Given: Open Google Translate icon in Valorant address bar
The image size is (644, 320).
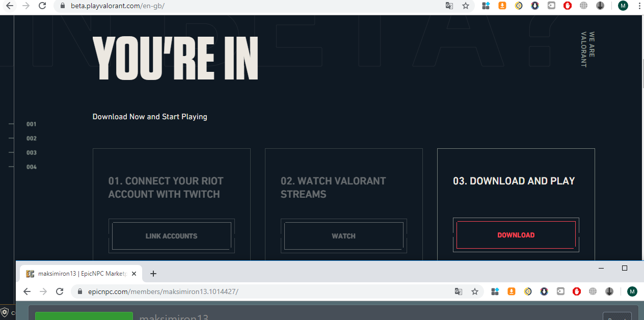Looking at the screenshot, I should [x=449, y=6].
